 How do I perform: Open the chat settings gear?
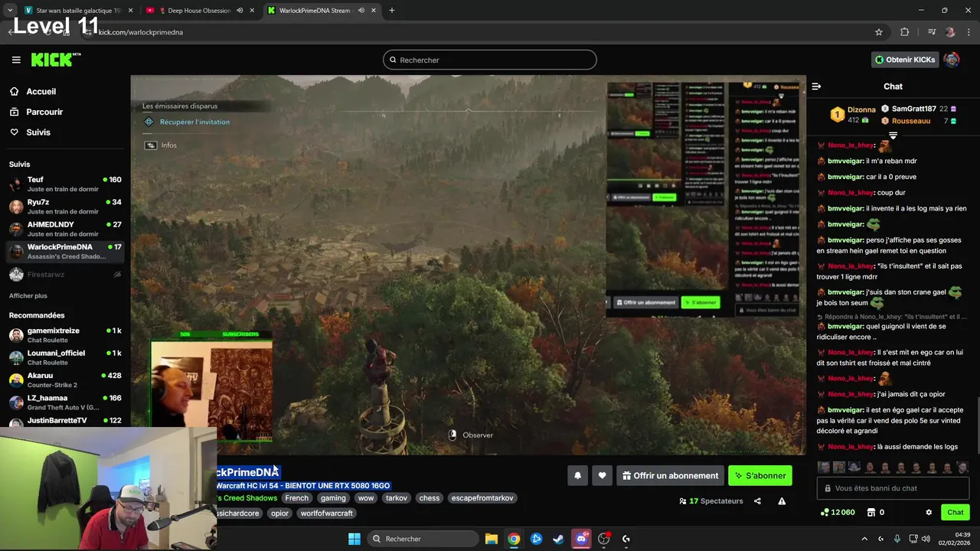(929, 512)
